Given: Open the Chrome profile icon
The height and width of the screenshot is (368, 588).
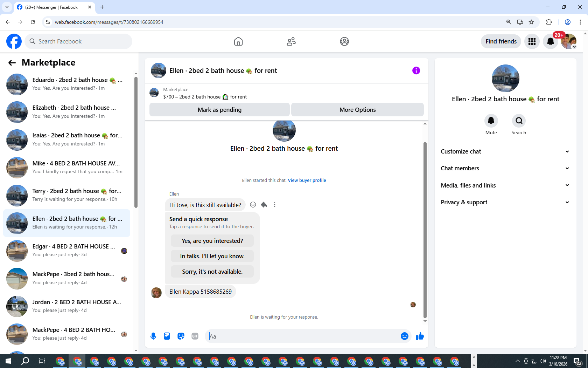Looking at the screenshot, I should 568,22.
